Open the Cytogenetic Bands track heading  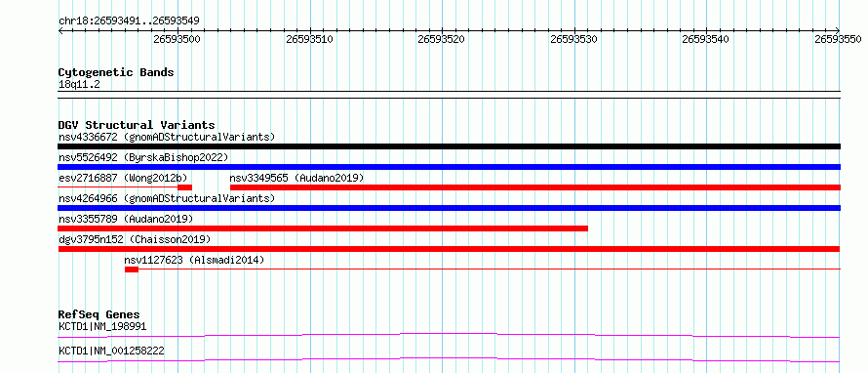116,72
